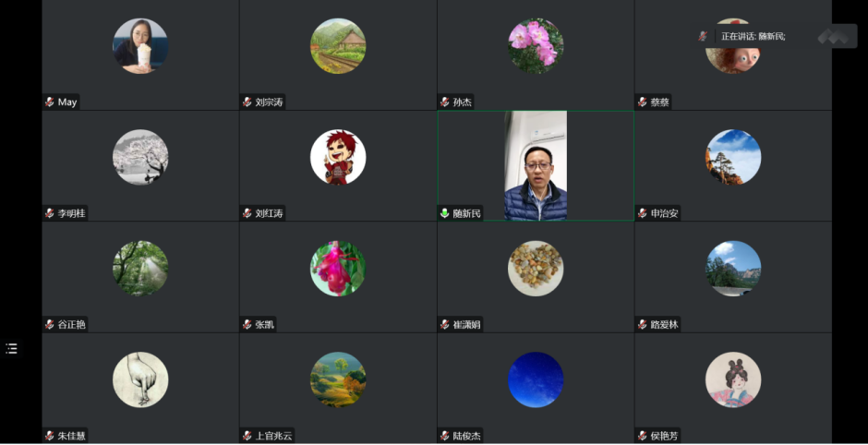Click the 谷正艳 name label

coord(71,324)
